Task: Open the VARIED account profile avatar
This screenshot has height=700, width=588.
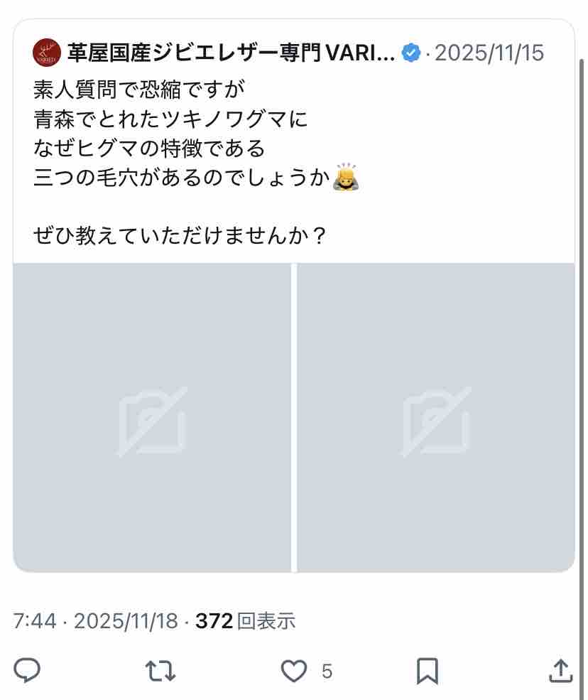Action: [x=46, y=53]
